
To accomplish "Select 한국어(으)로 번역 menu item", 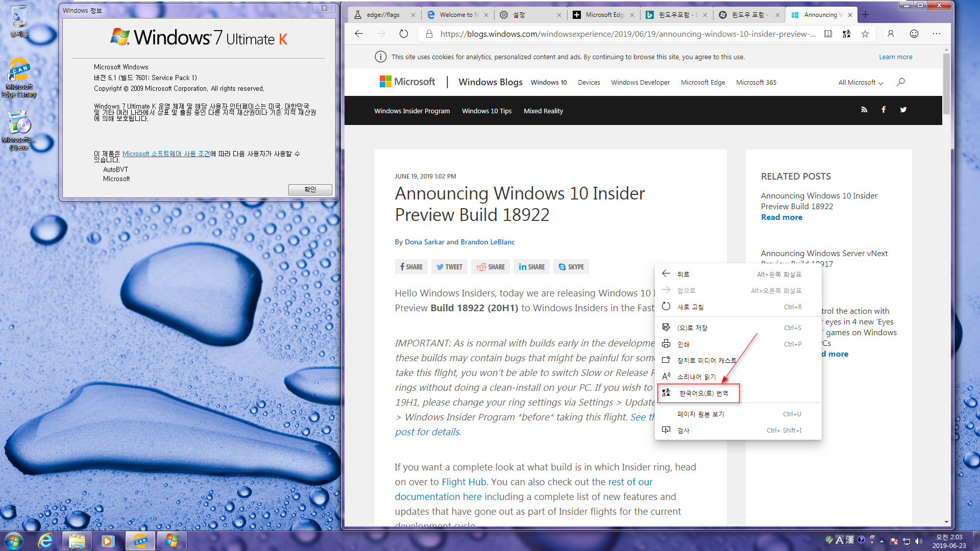I will [739, 393].
